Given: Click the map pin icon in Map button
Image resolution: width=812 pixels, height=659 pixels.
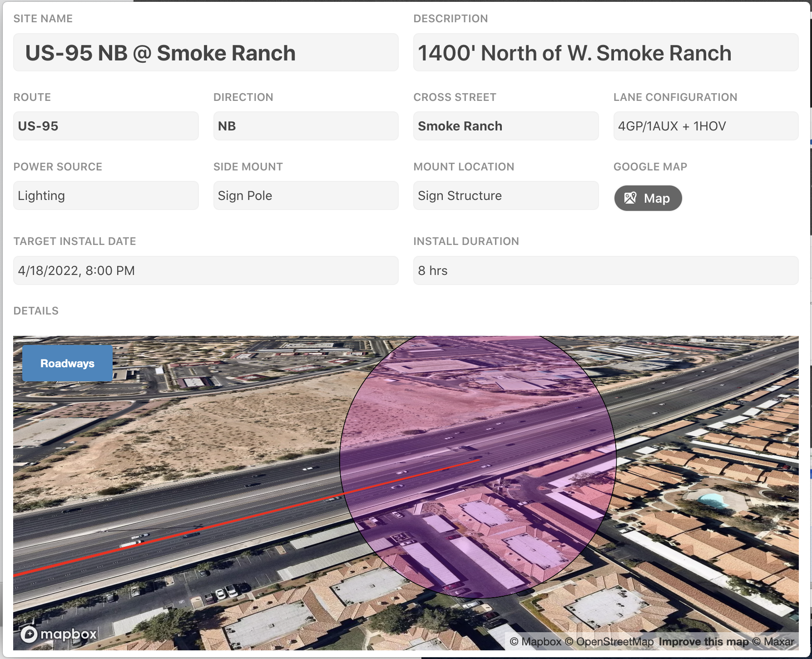Looking at the screenshot, I should (x=630, y=198).
